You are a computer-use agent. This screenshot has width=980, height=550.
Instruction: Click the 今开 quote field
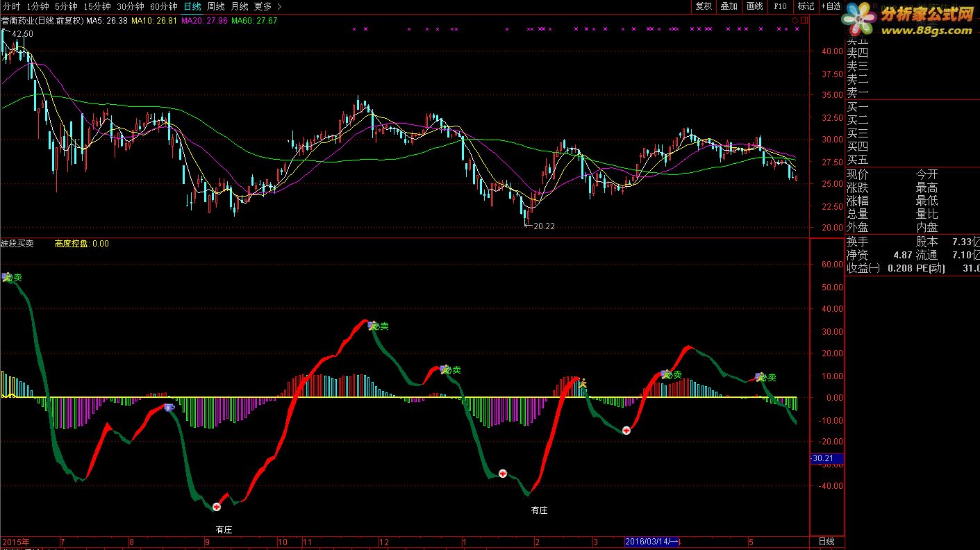[927, 174]
